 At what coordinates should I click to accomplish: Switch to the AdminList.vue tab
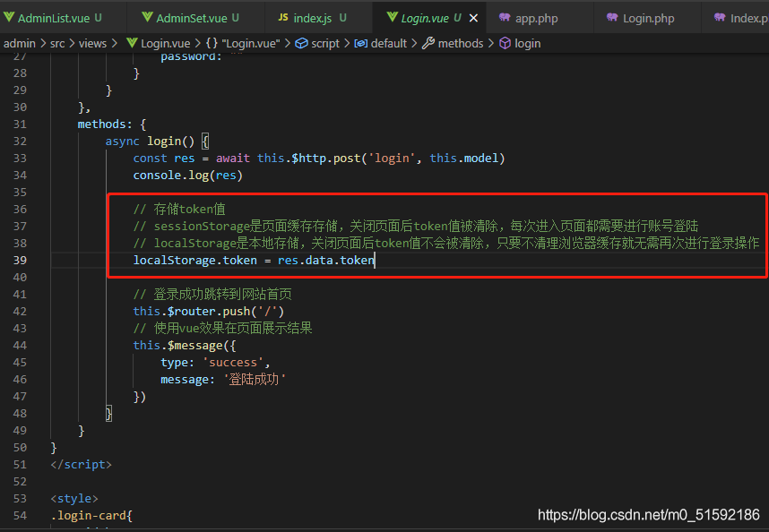coord(63,18)
